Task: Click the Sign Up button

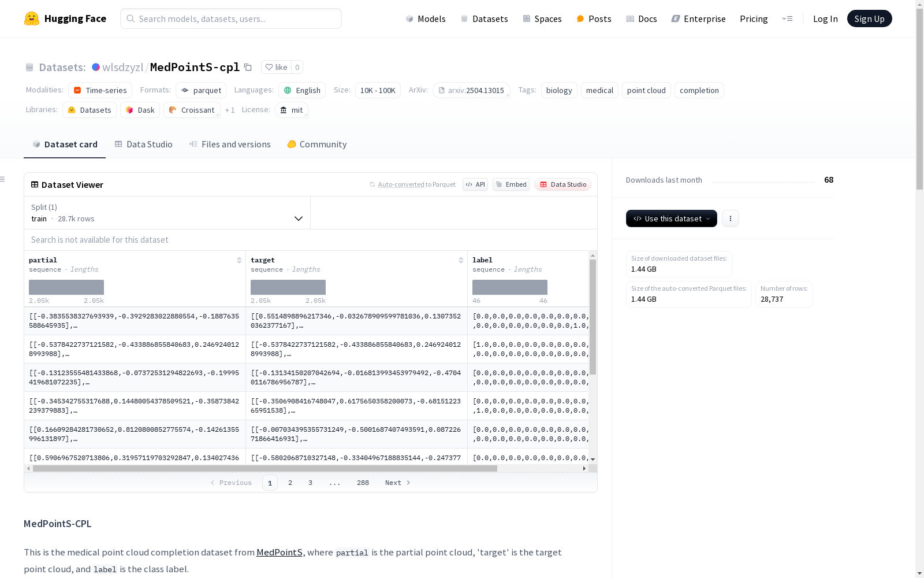Action: (x=870, y=18)
